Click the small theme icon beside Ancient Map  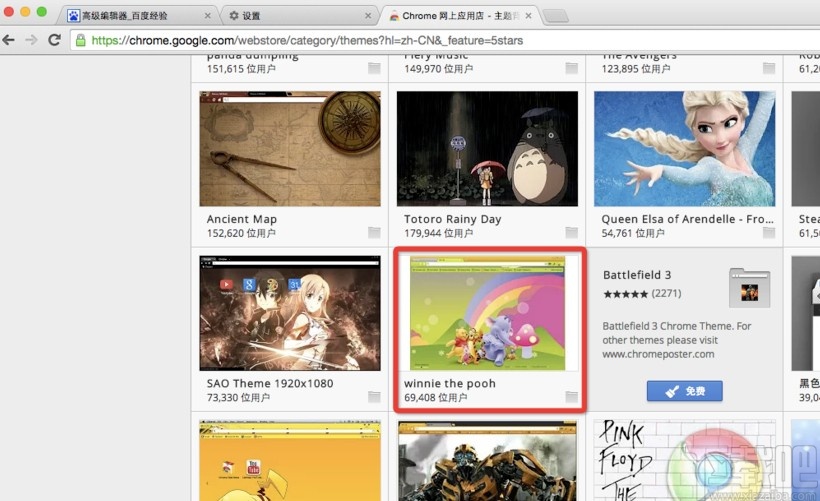pyautogui.click(x=374, y=232)
